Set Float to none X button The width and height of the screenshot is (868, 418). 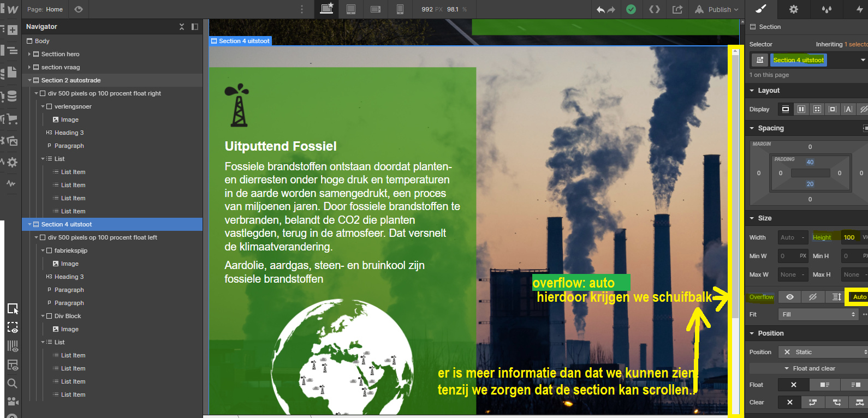(x=794, y=385)
